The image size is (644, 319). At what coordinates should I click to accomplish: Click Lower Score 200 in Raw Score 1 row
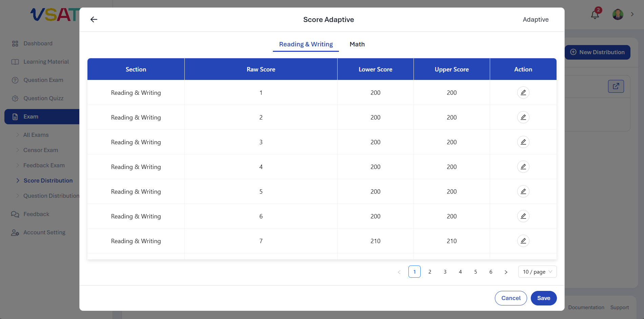376,93
